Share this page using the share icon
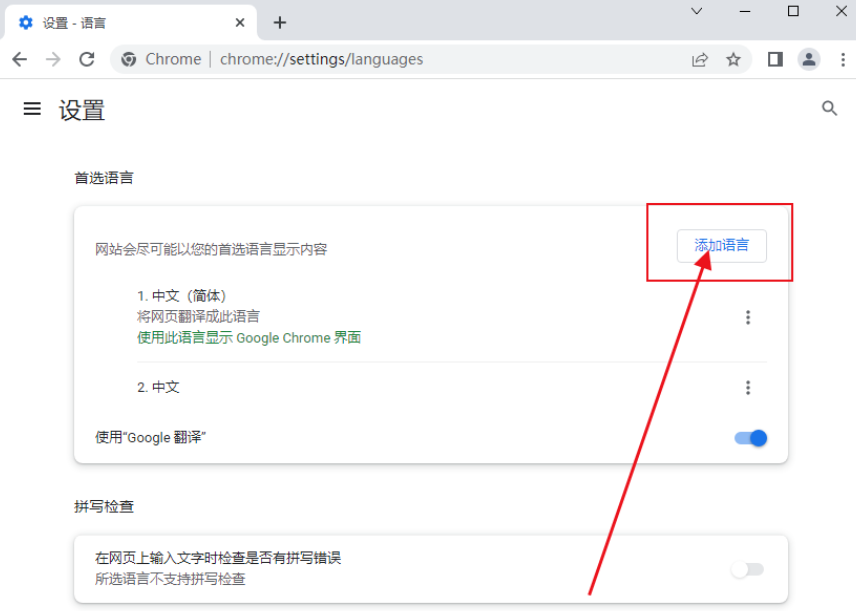856x611 pixels. point(700,59)
